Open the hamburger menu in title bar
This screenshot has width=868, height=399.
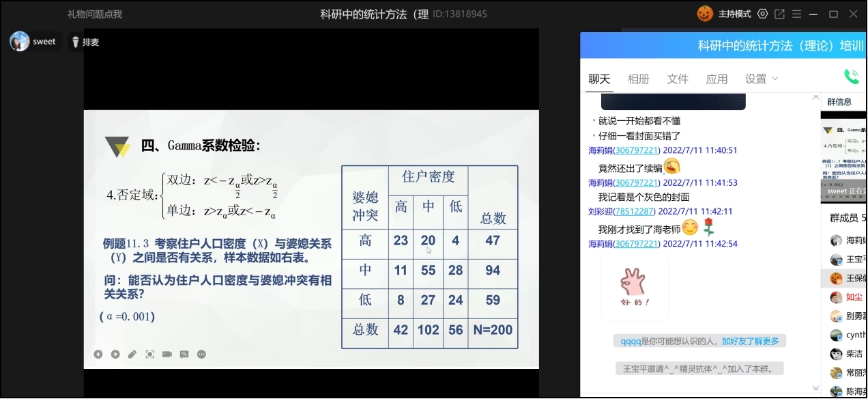[x=796, y=14]
